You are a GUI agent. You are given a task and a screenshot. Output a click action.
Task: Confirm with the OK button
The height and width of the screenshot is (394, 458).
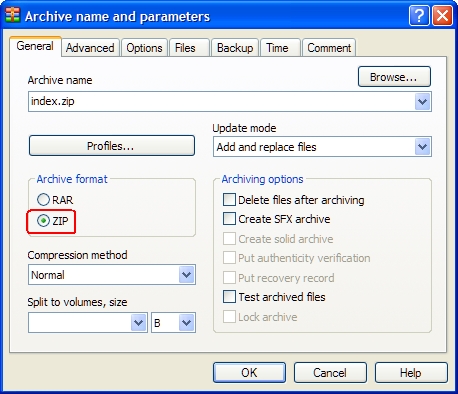249,373
